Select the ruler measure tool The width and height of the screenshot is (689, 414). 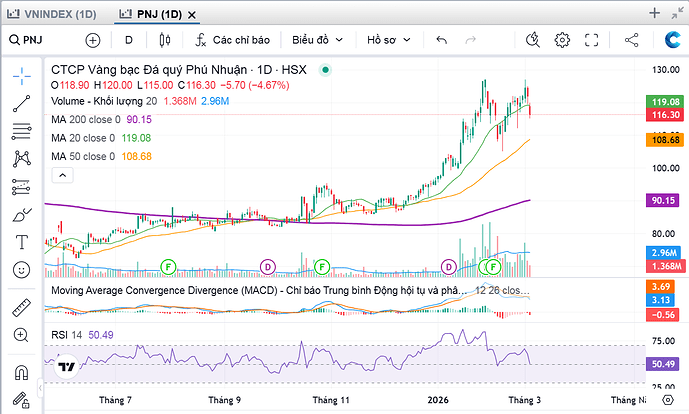(21, 308)
